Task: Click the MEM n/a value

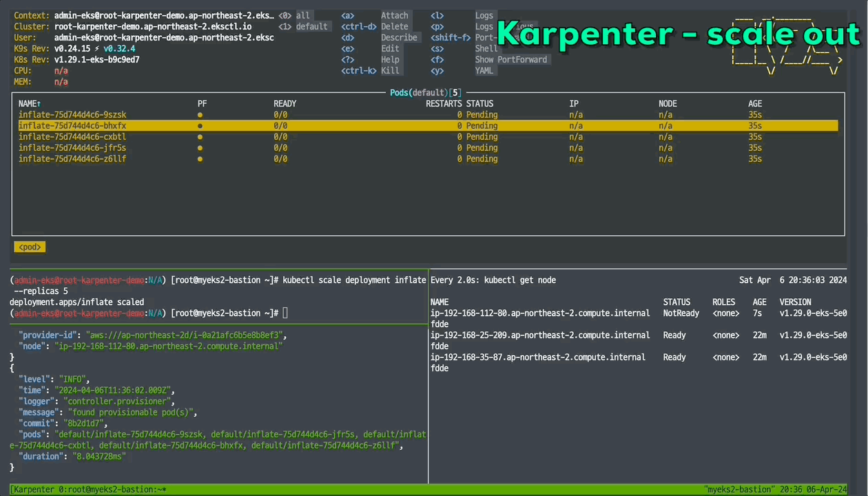Action: [61, 81]
